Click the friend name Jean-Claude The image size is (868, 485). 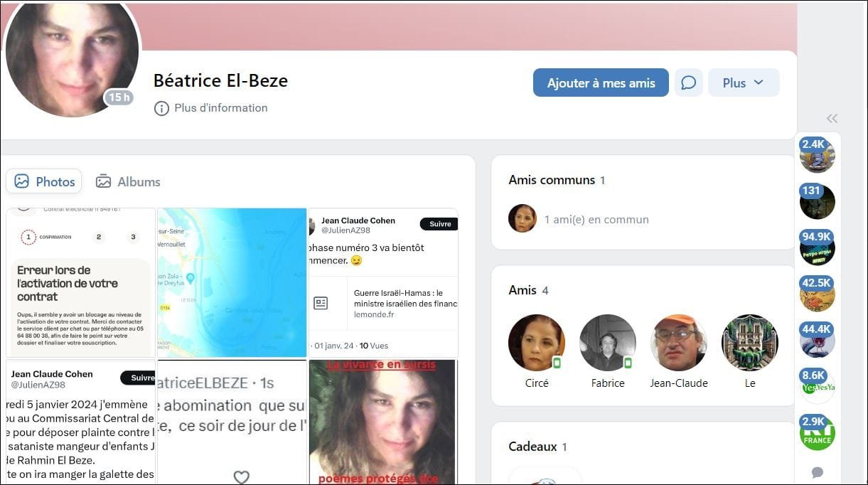pos(679,383)
